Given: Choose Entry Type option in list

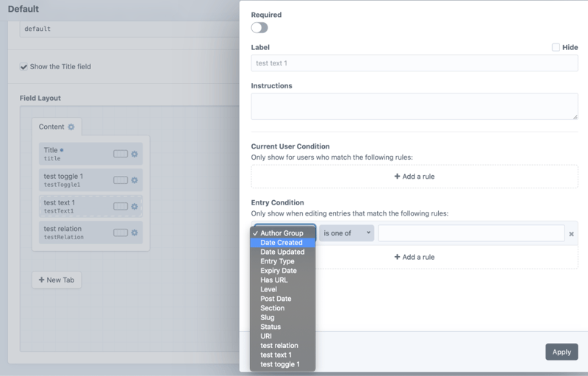Looking at the screenshot, I should (277, 261).
